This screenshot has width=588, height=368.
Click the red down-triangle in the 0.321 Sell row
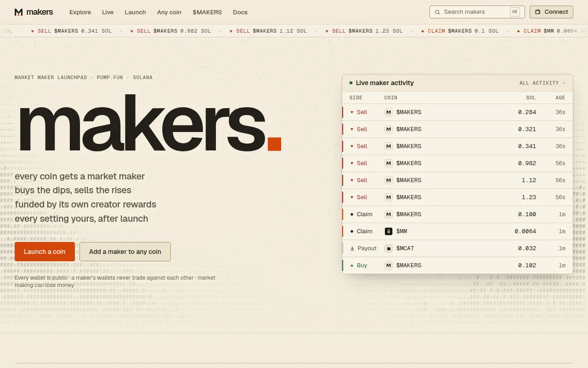coord(352,129)
